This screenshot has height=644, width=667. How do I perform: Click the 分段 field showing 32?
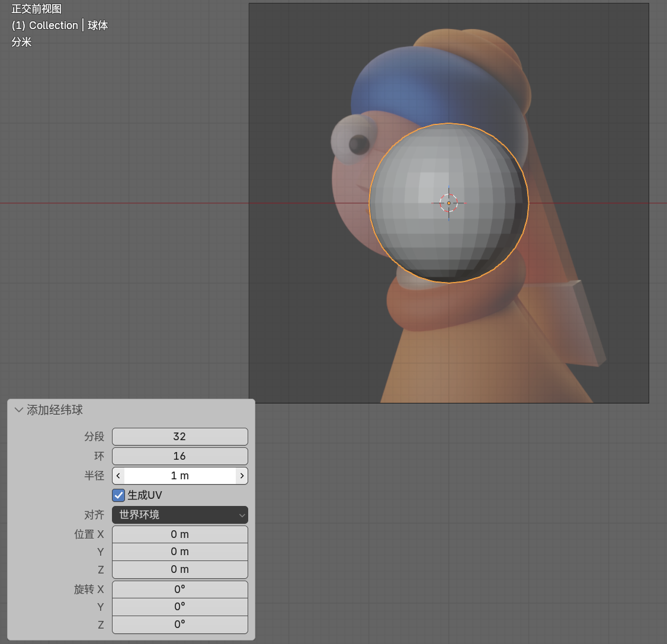[x=180, y=437]
